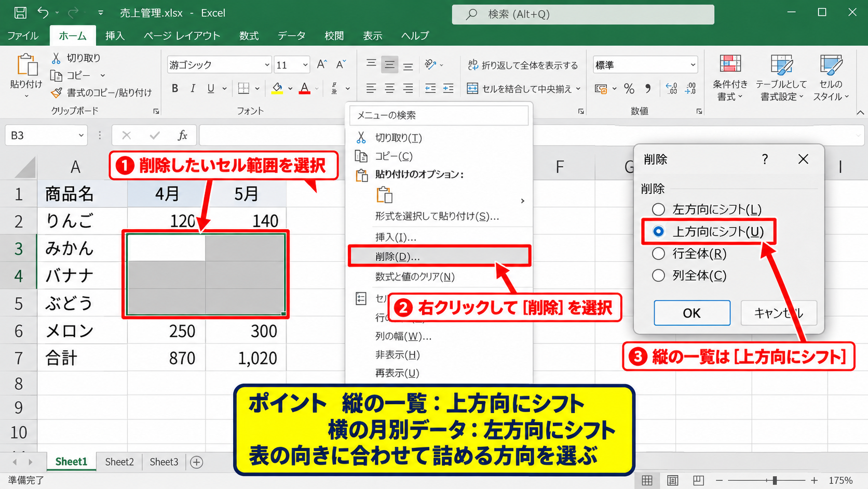This screenshot has height=489, width=868.
Task: Click OK in the 削除 dialog
Action: [691, 313]
